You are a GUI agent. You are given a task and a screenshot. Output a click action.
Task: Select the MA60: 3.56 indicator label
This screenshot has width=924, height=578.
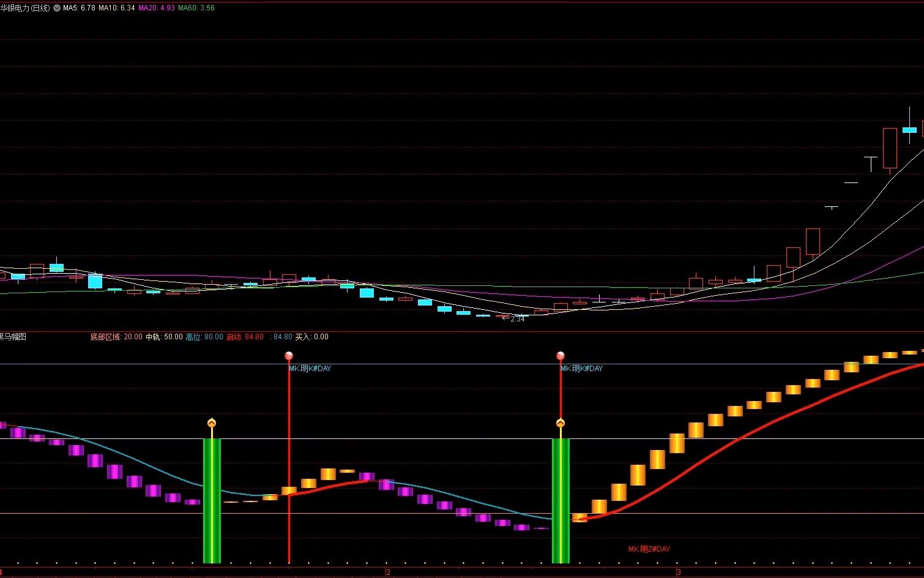(196, 9)
